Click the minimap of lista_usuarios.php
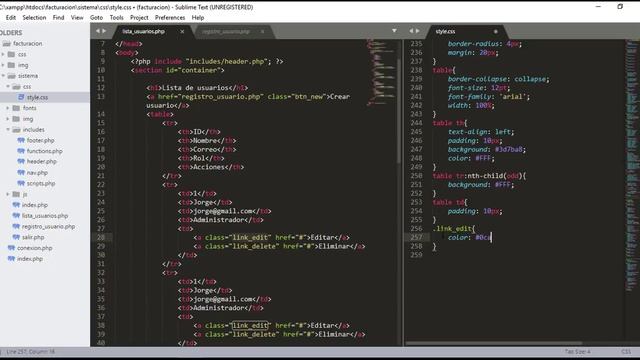640x360 pixels. click(x=380, y=73)
